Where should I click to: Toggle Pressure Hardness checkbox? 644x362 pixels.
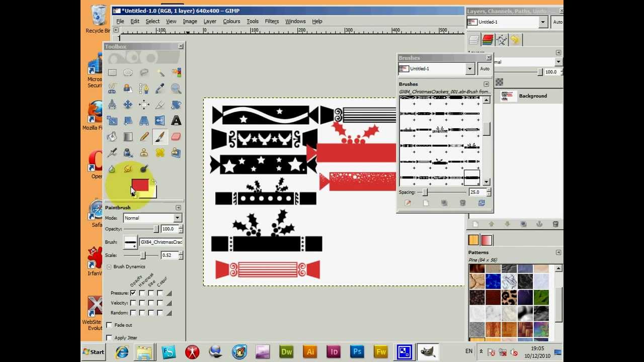pyautogui.click(x=142, y=293)
